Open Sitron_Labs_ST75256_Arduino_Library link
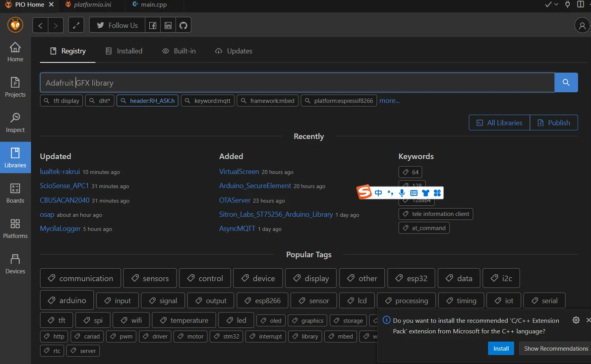The height and width of the screenshot is (364, 591). click(x=276, y=214)
